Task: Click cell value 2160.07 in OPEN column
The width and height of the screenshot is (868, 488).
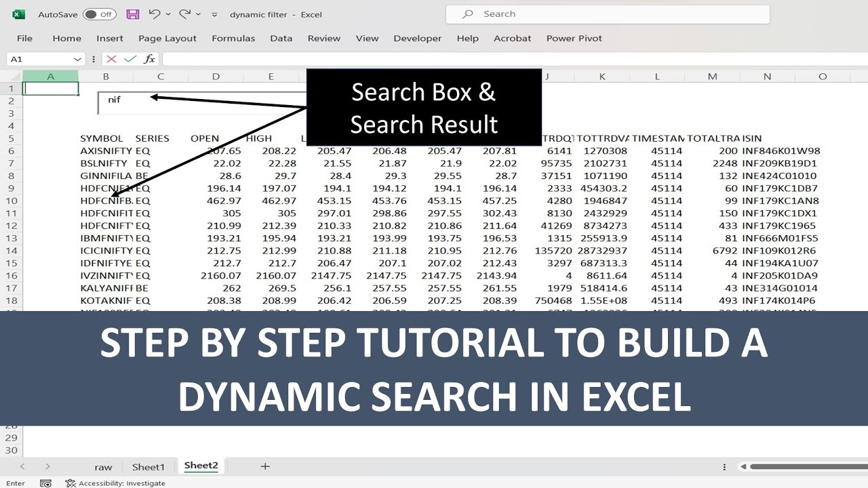Action: tap(221, 276)
